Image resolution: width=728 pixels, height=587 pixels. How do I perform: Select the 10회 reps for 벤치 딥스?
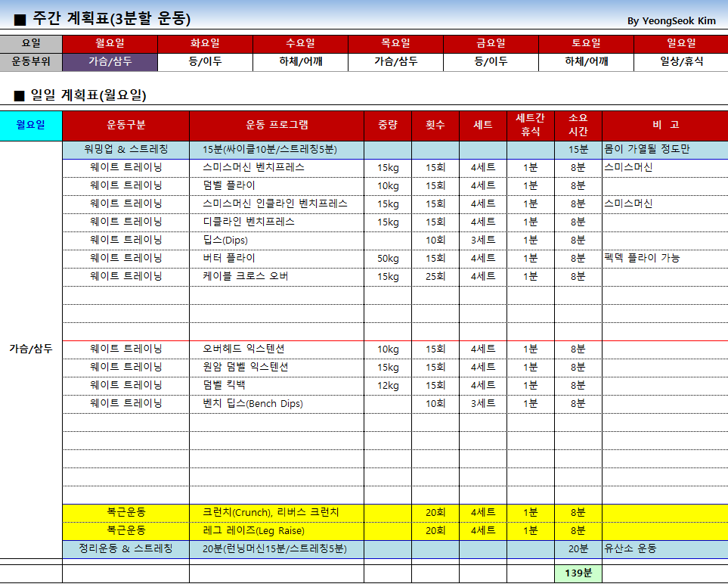[x=435, y=404]
